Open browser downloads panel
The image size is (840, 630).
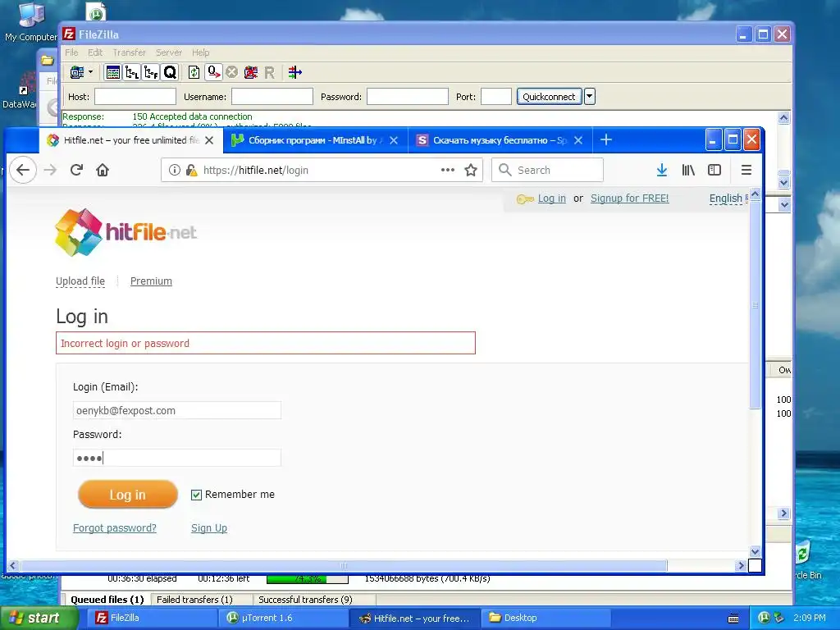662,170
